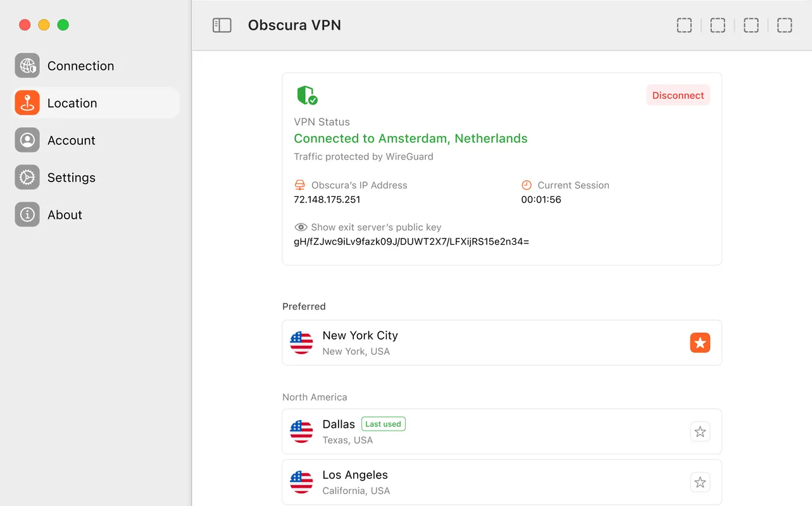Viewport: 812px width, 506px height.
Task: Select the Connection globe icon
Action: pyautogui.click(x=27, y=66)
